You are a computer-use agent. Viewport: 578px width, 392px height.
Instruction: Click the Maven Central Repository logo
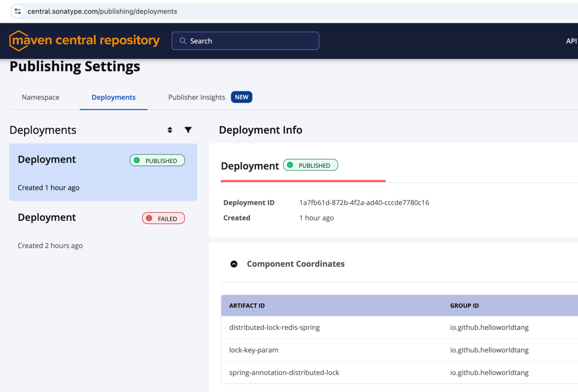pyautogui.click(x=85, y=40)
